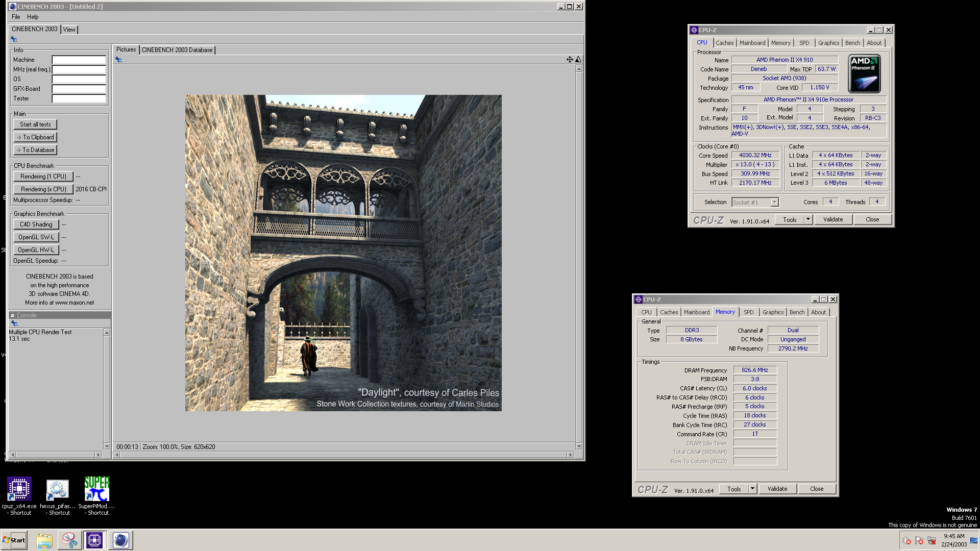
Task: Click the upper CPU-Z title bar icon
Action: [694, 30]
